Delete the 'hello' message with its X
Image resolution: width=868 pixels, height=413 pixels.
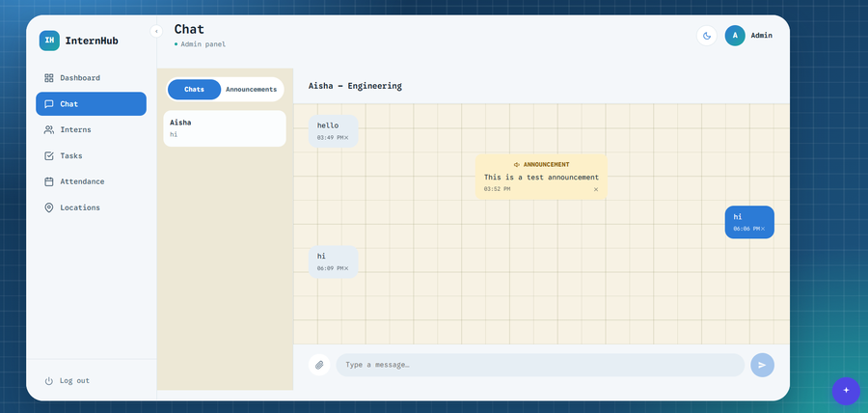tap(346, 138)
